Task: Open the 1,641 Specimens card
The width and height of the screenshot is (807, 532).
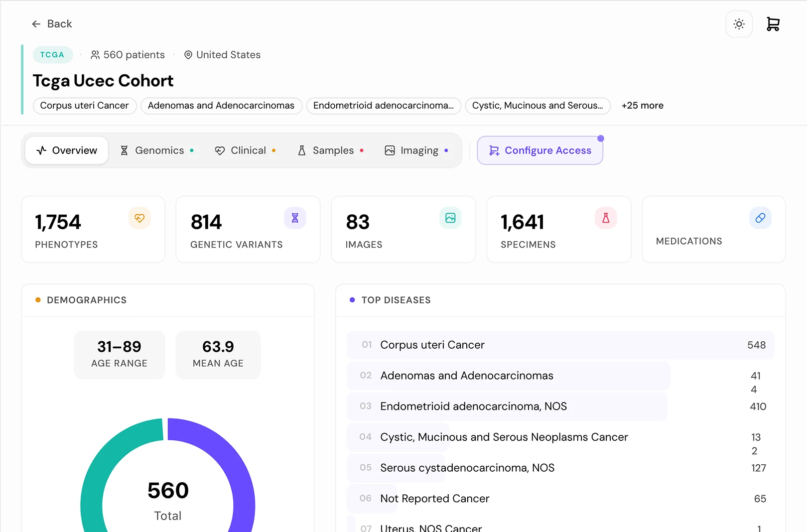Action: (x=559, y=230)
